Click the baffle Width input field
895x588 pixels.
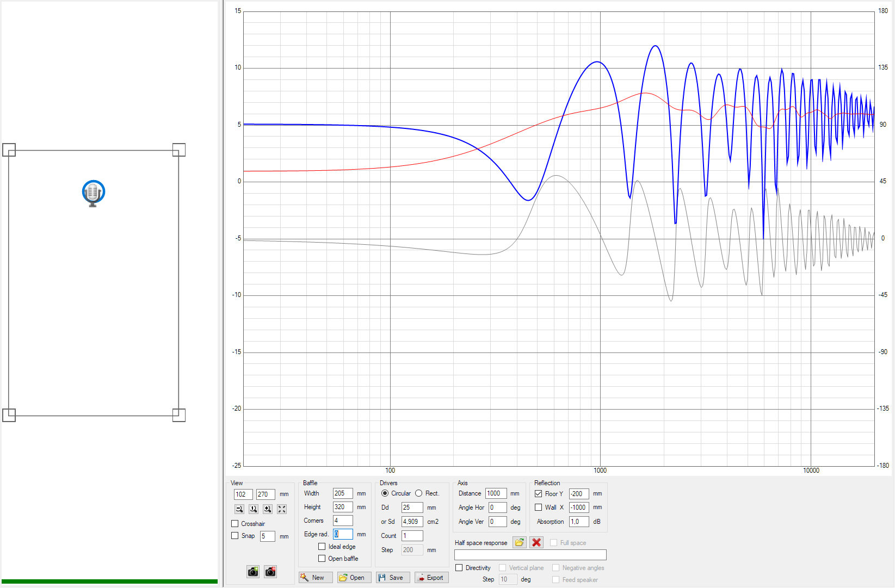click(x=342, y=493)
